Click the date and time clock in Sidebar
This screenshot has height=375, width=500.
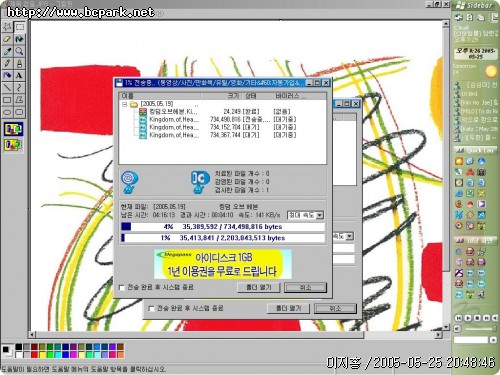[476, 54]
